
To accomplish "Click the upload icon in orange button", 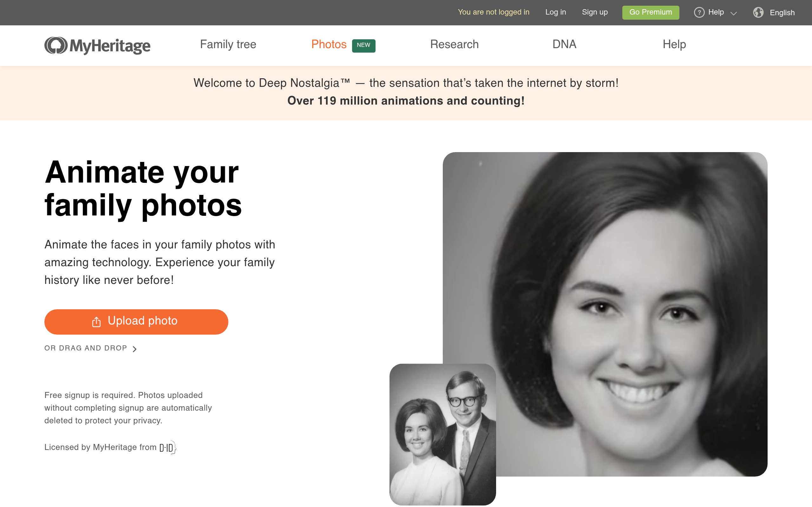I will 96,322.
